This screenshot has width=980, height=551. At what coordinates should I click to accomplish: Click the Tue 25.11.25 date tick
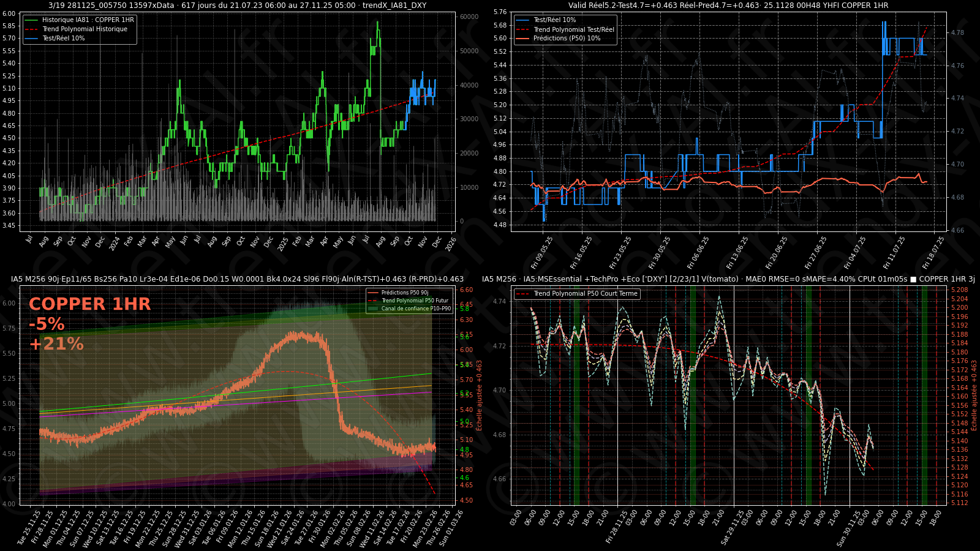tap(29, 527)
